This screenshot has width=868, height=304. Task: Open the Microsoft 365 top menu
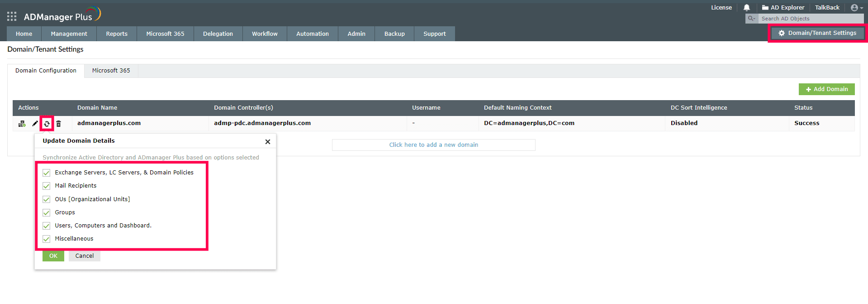pyautogui.click(x=165, y=34)
